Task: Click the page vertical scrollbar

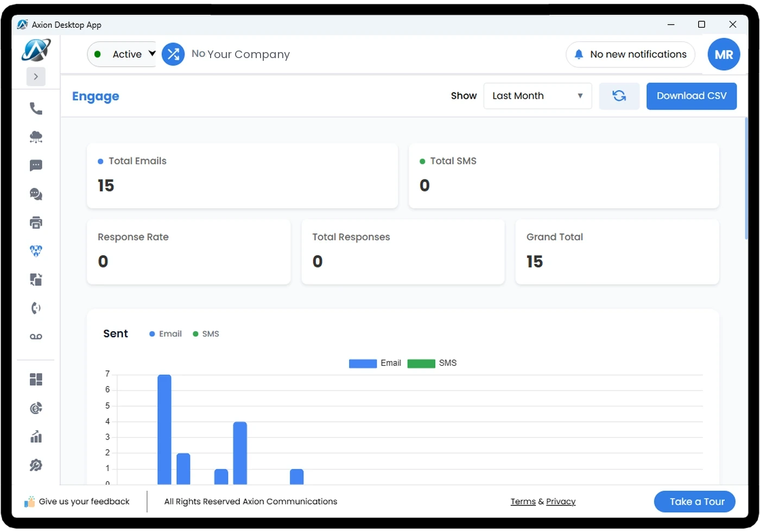Action: point(746,179)
